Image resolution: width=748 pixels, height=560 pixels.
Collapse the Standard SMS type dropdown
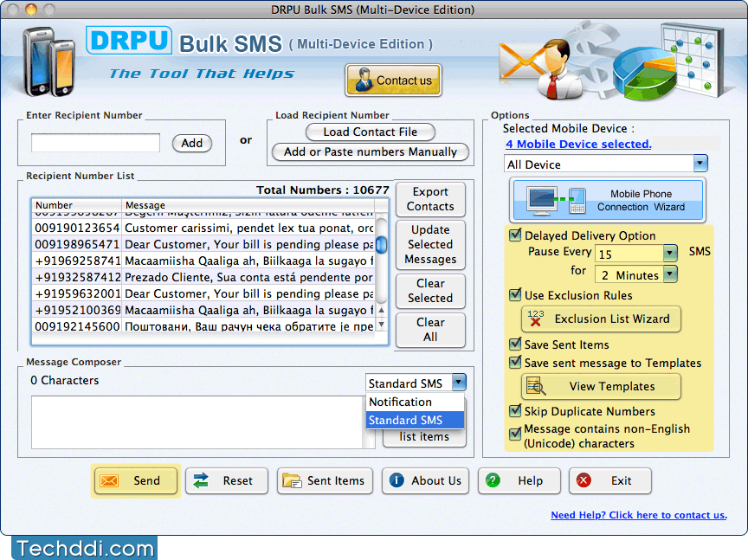[x=459, y=382]
